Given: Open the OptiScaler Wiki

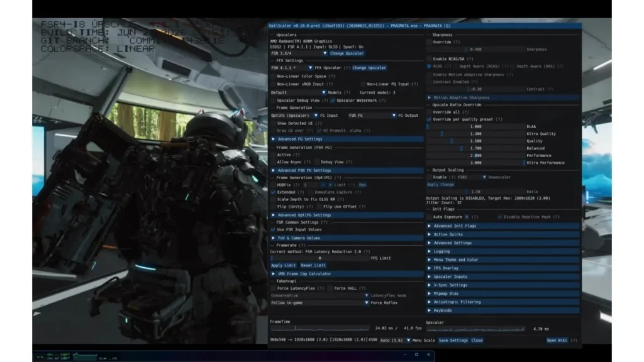Looking at the screenshot, I should [557, 340].
